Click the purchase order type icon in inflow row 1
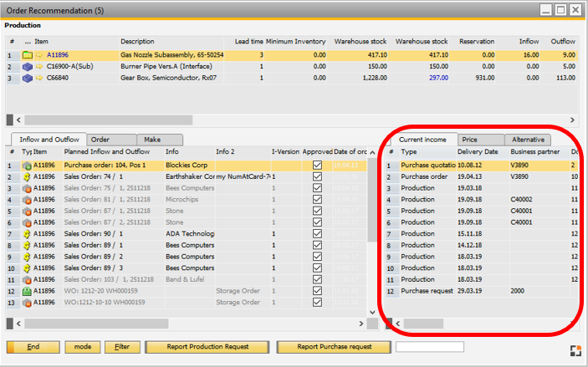This screenshot has height=367, width=588. click(27, 166)
